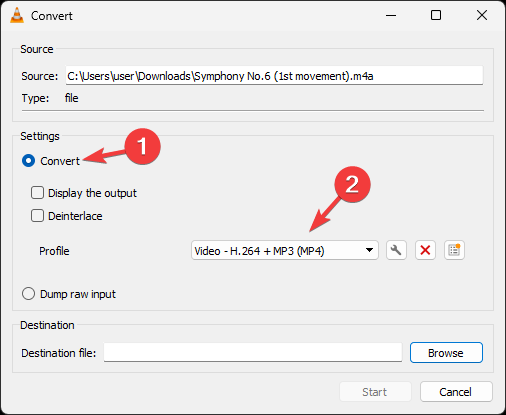Open the Profile dropdown list
This screenshot has height=415, width=506.
tap(285, 250)
